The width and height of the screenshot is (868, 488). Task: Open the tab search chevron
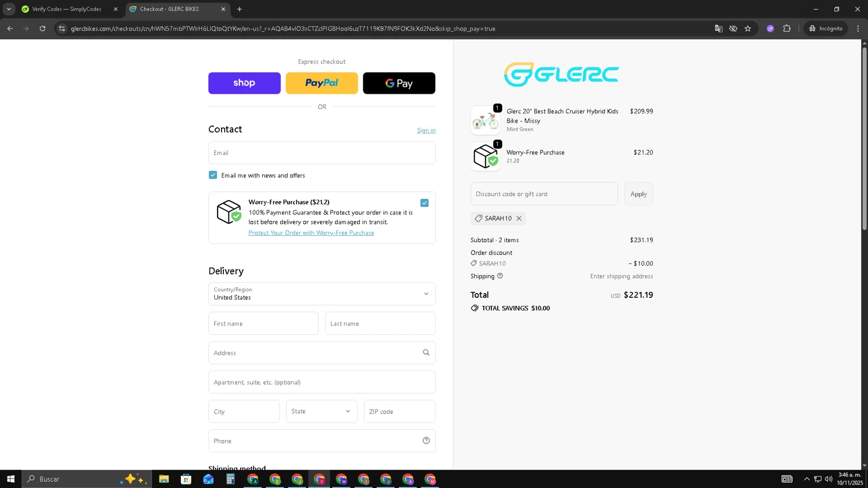click(x=9, y=9)
